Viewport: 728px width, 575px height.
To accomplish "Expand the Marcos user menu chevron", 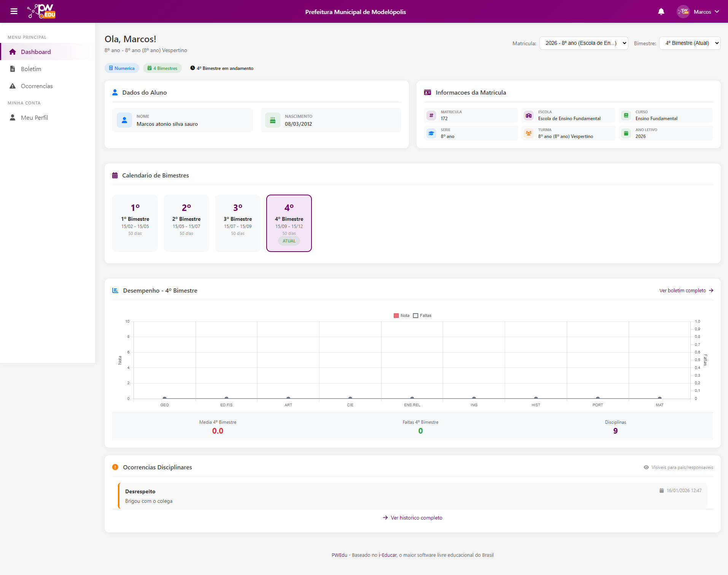I will [717, 12].
